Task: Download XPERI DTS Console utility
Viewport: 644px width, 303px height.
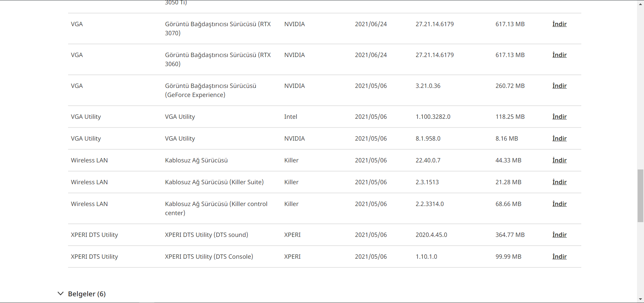Action: point(559,257)
